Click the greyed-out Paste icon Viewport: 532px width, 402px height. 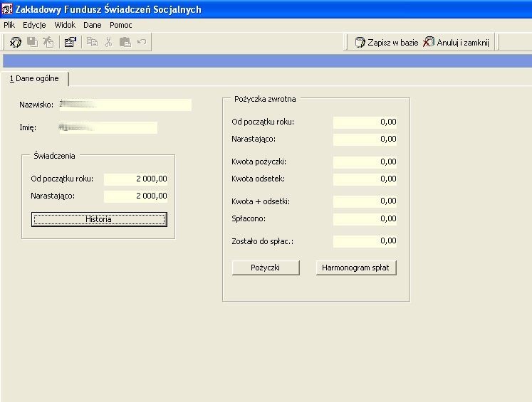click(125, 42)
